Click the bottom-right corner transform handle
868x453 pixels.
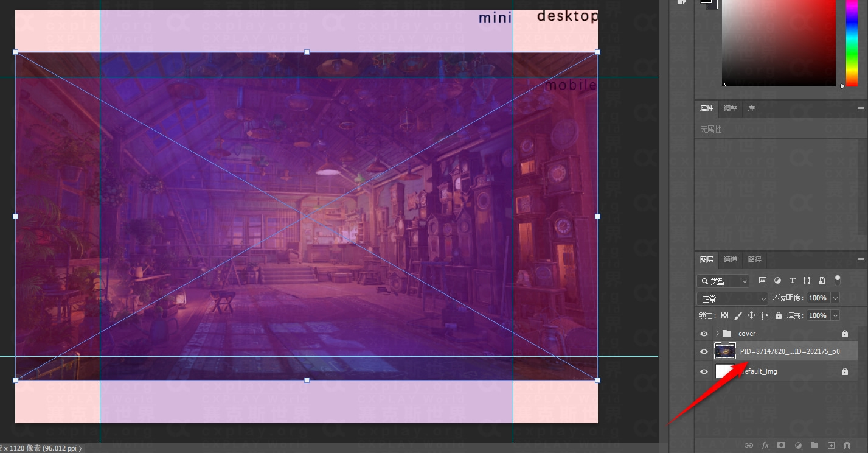tap(597, 380)
